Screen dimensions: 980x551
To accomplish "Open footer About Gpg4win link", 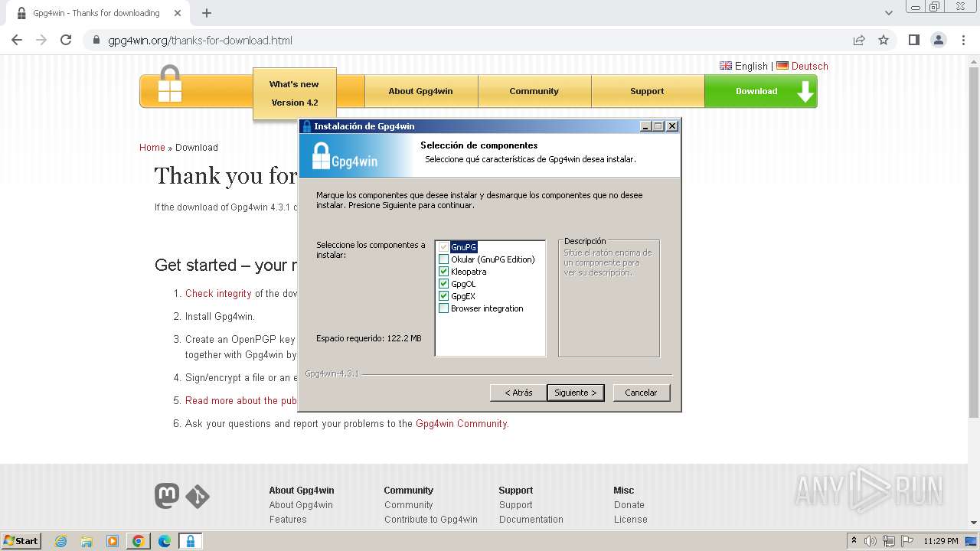I will pyautogui.click(x=301, y=505).
